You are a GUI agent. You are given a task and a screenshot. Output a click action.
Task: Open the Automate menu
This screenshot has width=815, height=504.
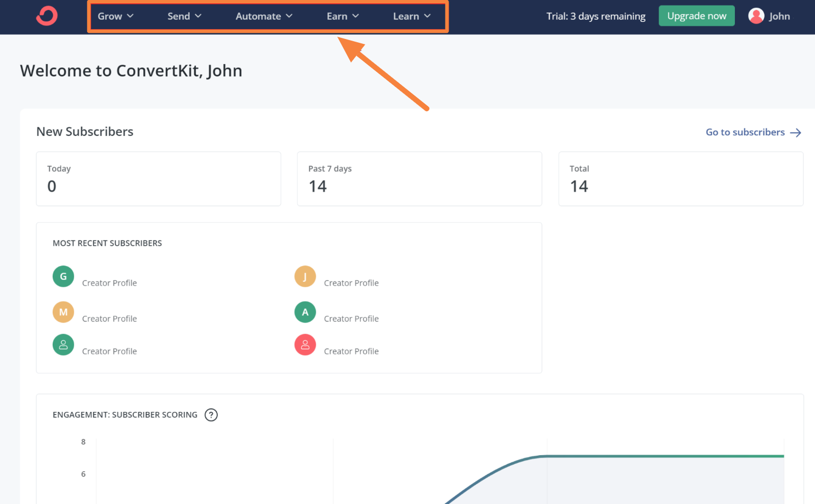point(264,16)
